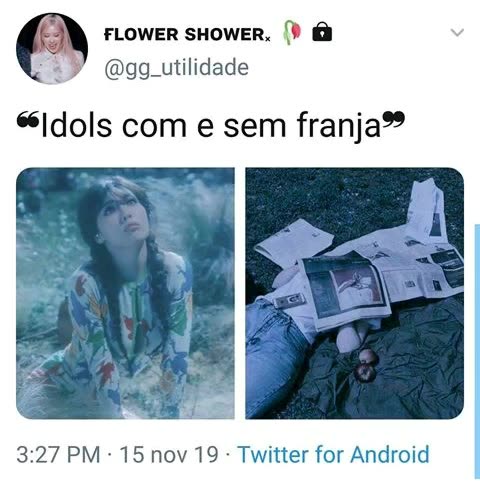Viewport: 480px width, 486px height.
Task: Visit the @gg_utilidade handle
Action: click(177, 68)
